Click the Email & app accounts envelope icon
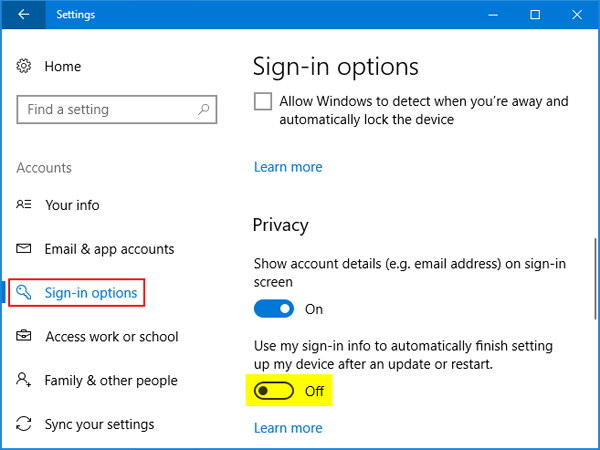Image resolution: width=600 pixels, height=450 pixels. click(x=25, y=249)
